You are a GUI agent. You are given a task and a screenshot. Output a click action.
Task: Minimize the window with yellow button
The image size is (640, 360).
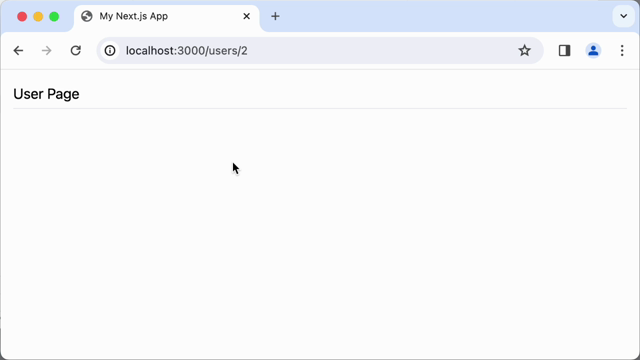(x=38, y=16)
